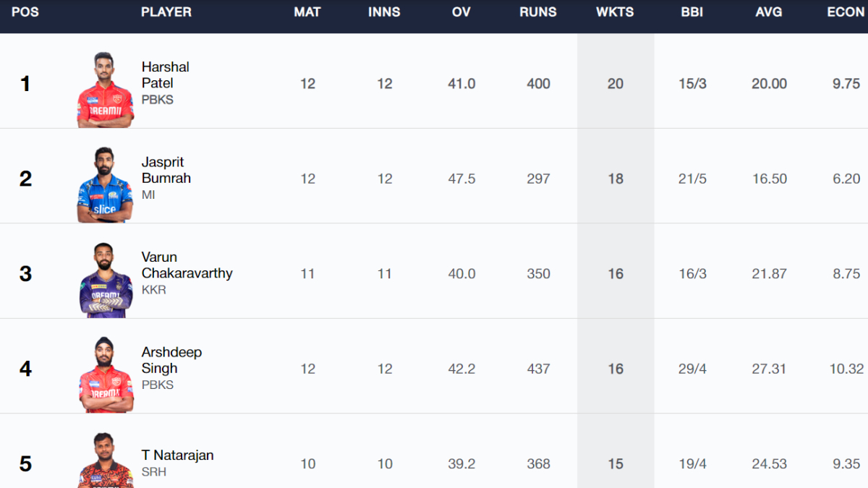Open Harshal Patel's name link
This screenshot has height=488, width=868.
(x=166, y=75)
